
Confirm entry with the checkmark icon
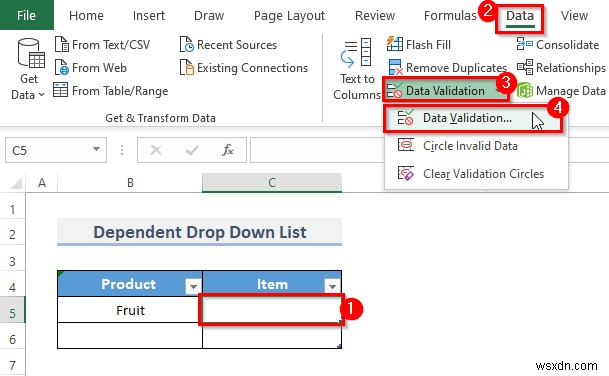(192, 150)
